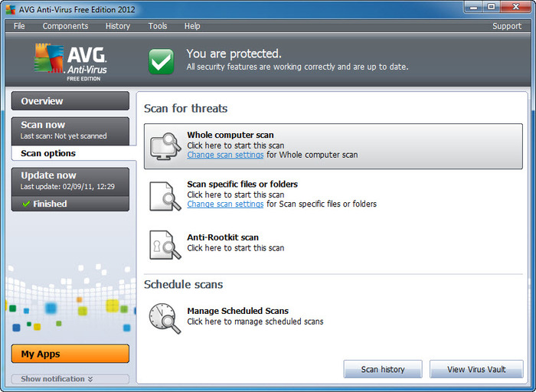Open Scan history
The width and height of the screenshot is (536, 392).
click(383, 369)
